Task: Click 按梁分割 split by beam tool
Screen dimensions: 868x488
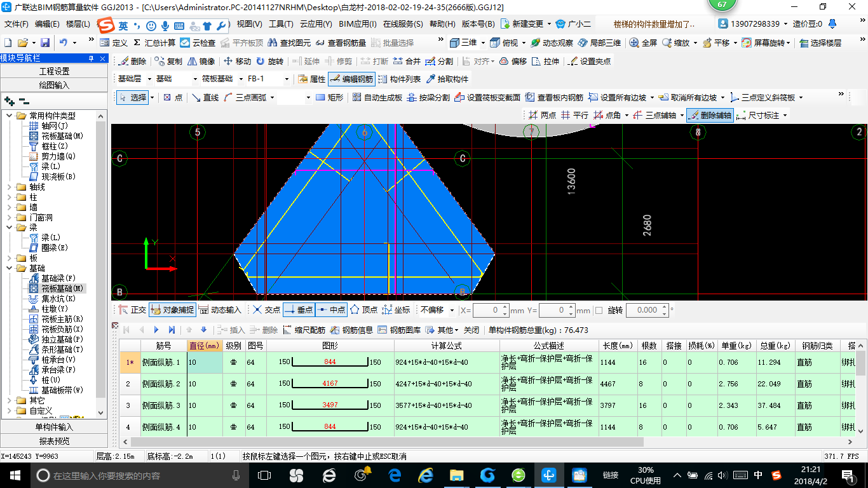Action: (x=428, y=97)
